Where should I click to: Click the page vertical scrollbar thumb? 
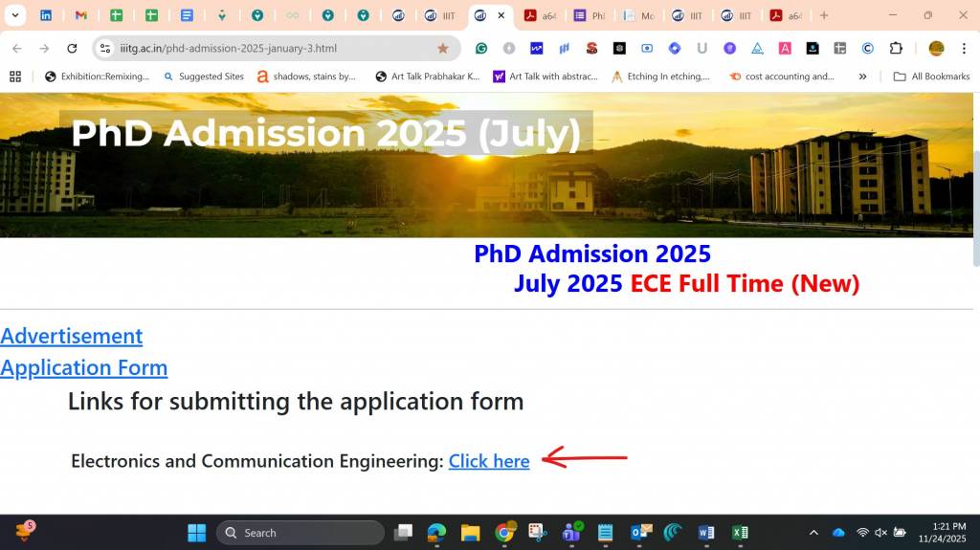[976, 209]
